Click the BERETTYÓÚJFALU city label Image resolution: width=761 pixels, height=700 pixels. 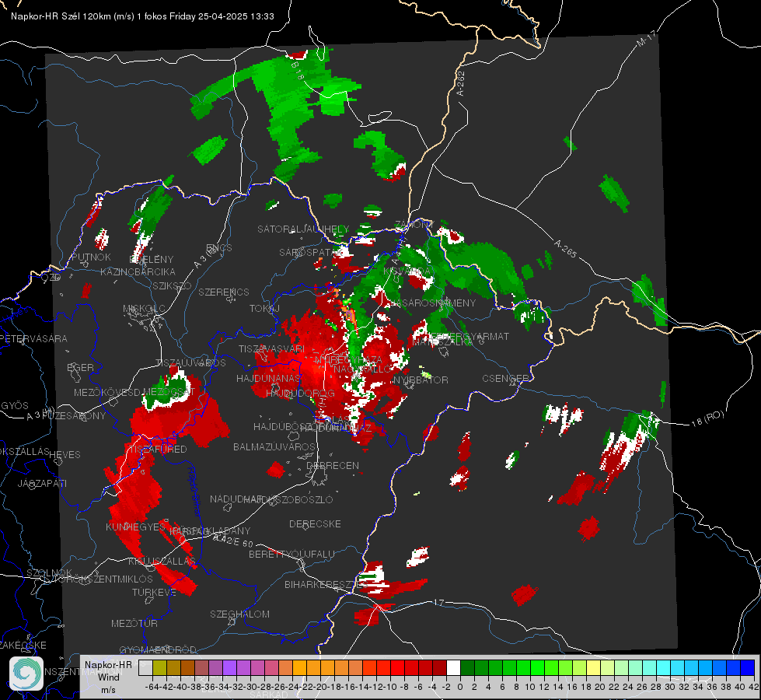point(291,554)
